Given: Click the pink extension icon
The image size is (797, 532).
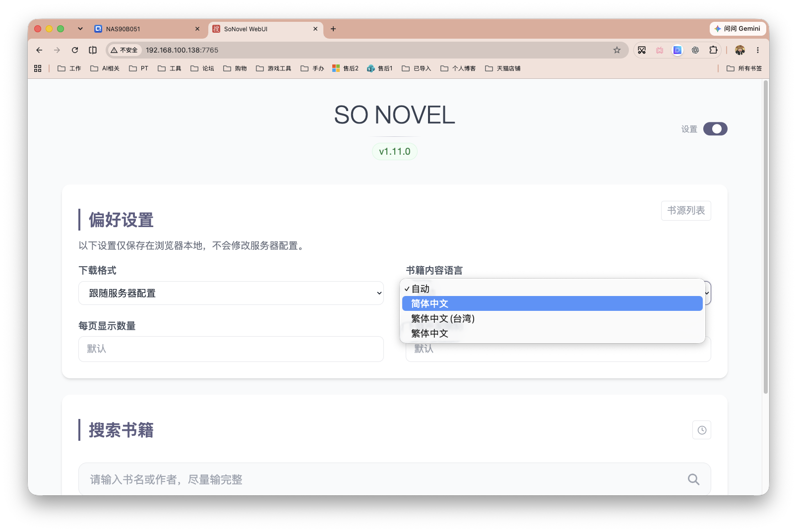Looking at the screenshot, I should coord(660,50).
